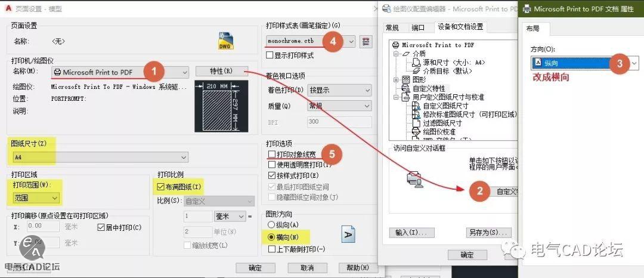Screen dimensions: 644x278
Task: Open the plot style table editor icon
Action: 367,41
